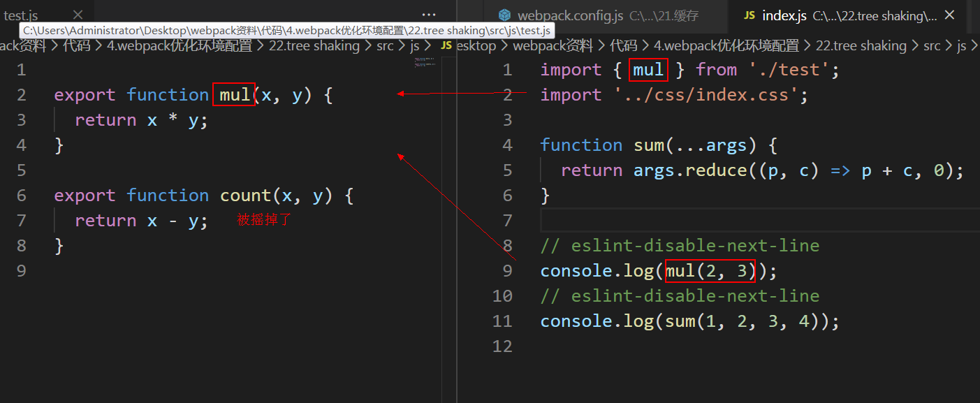Viewport: 980px width, 403px height.
Task: Expand '22.tree shaking' breadcrumb in right editor
Action: [861, 46]
